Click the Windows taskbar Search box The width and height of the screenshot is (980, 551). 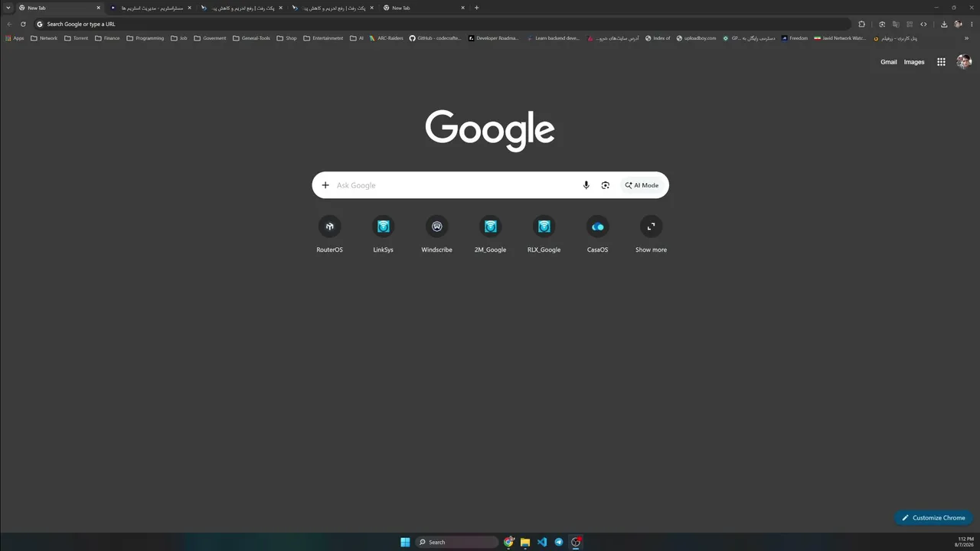(457, 542)
